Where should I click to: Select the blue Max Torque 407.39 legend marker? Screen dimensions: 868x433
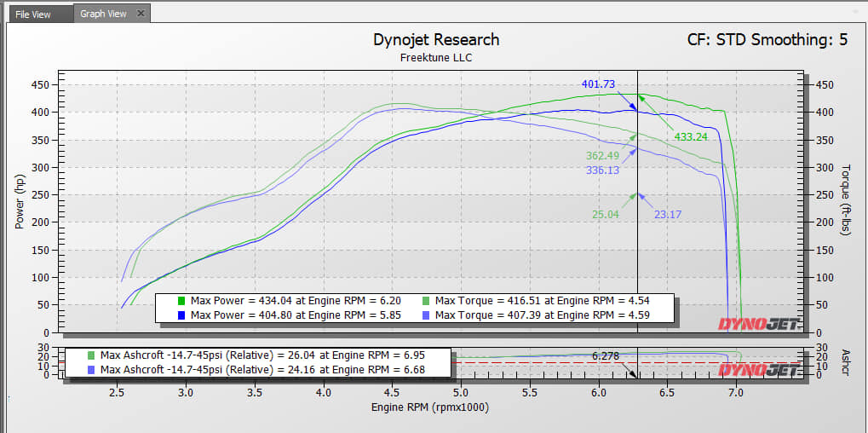pos(426,315)
